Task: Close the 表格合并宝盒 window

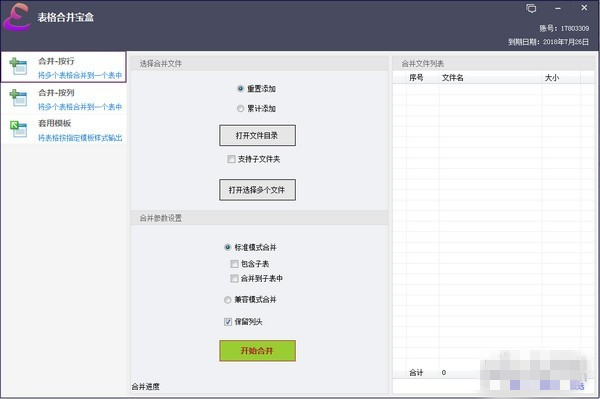Action: (584, 7)
